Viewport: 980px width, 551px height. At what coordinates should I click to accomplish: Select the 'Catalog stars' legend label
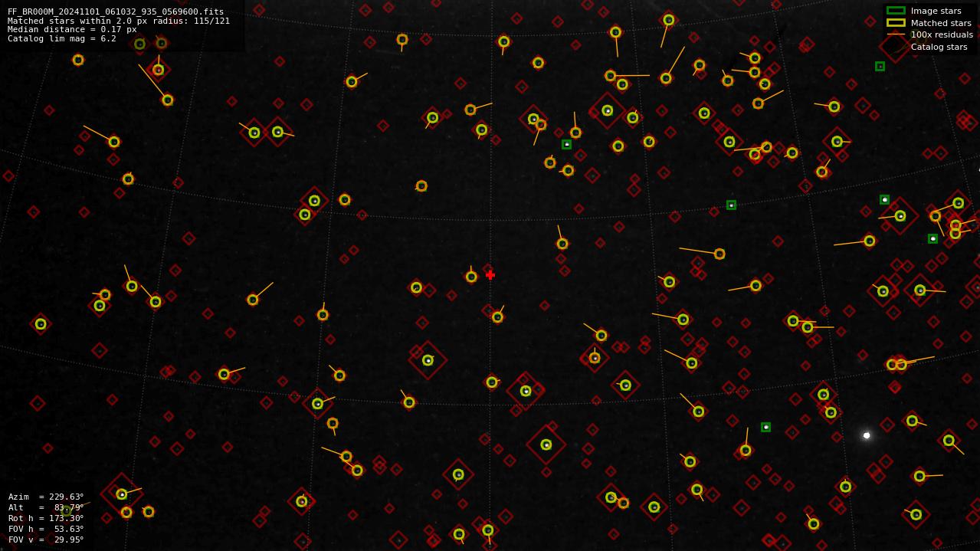point(939,47)
